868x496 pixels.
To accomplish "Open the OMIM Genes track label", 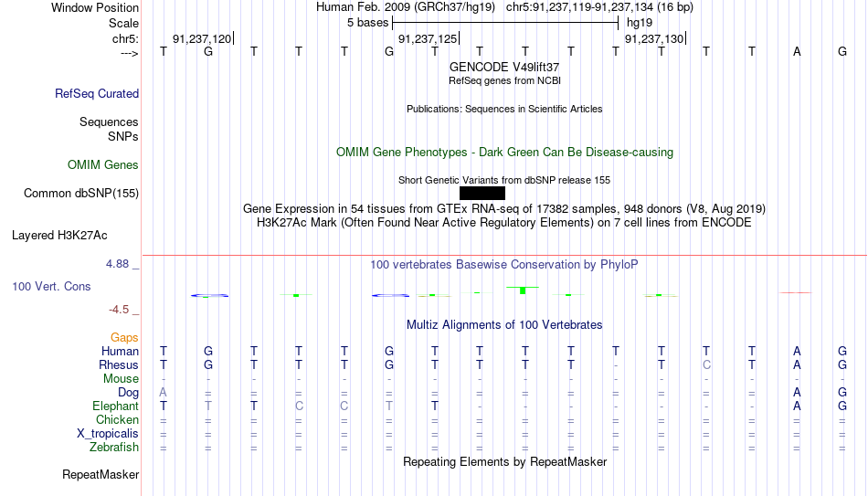I will pyautogui.click(x=103, y=165).
